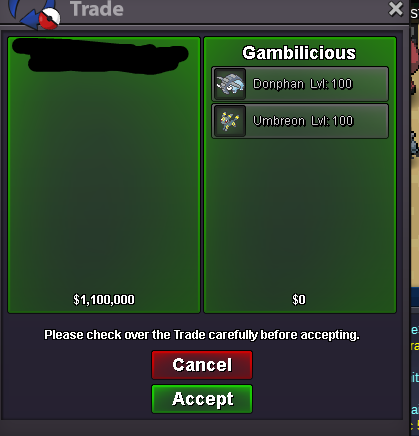Click the Gambilicious player name
Screen dimensions: 419x436
pos(299,53)
